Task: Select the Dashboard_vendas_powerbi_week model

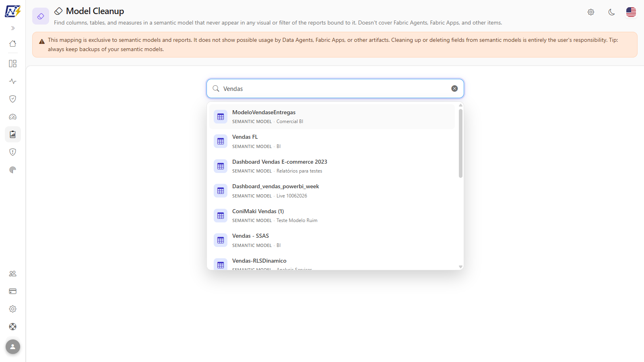Action: coord(332,191)
